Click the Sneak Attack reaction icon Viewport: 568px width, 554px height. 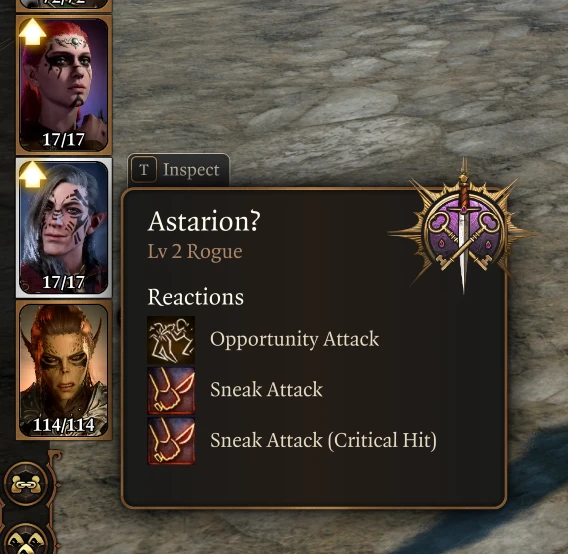point(171,390)
